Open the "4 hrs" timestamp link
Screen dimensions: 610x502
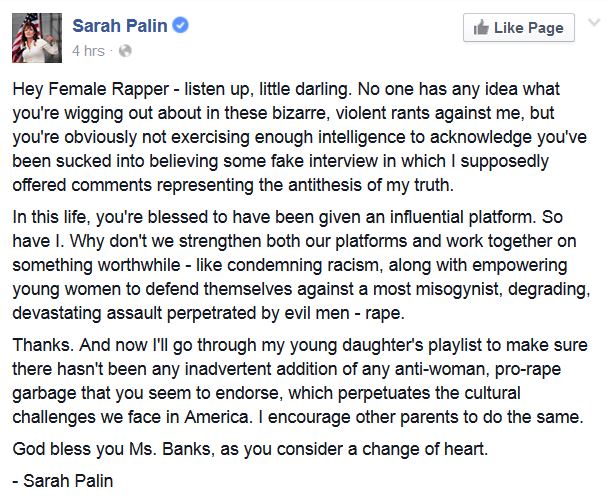coord(90,49)
